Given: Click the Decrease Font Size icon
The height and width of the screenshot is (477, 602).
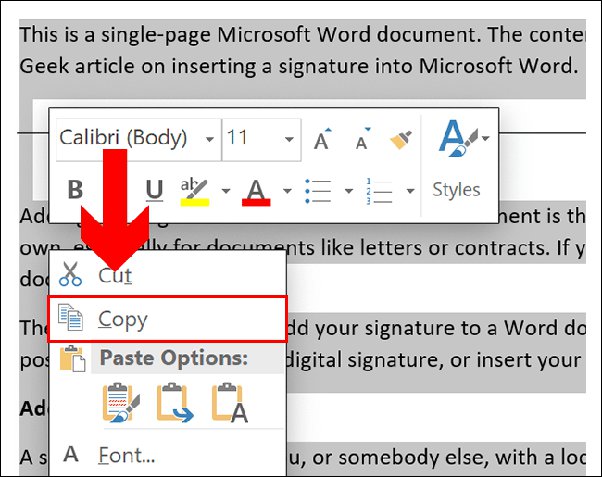Looking at the screenshot, I should pos(361,139).
